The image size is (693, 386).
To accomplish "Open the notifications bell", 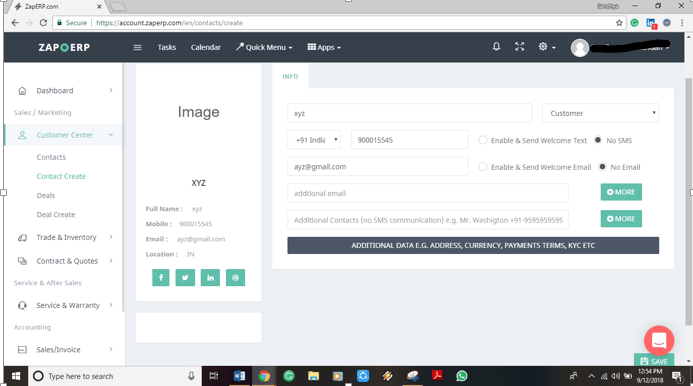I will 496,46.
